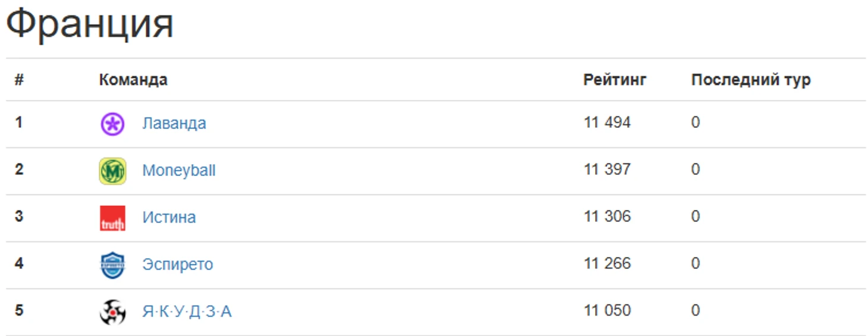Open the Истина team page
This screenshot has height=336, width=868.
[x=168, y=217]
